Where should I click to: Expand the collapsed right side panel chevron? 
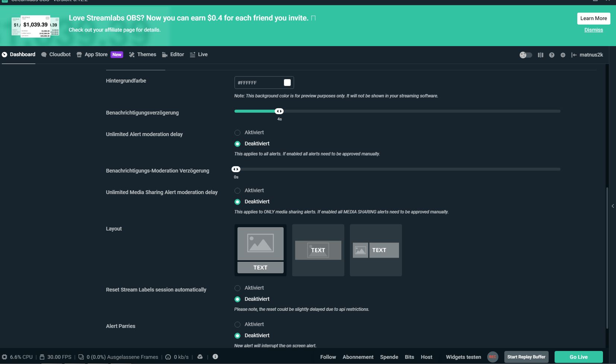(x=613, y=206)
